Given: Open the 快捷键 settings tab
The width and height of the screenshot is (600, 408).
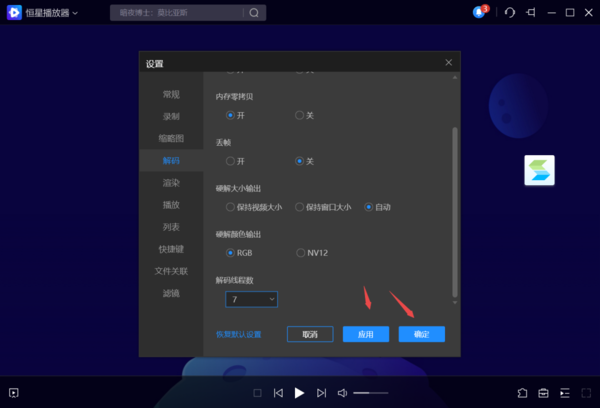Looking at the screenshot, I should (x=171, y=249).
